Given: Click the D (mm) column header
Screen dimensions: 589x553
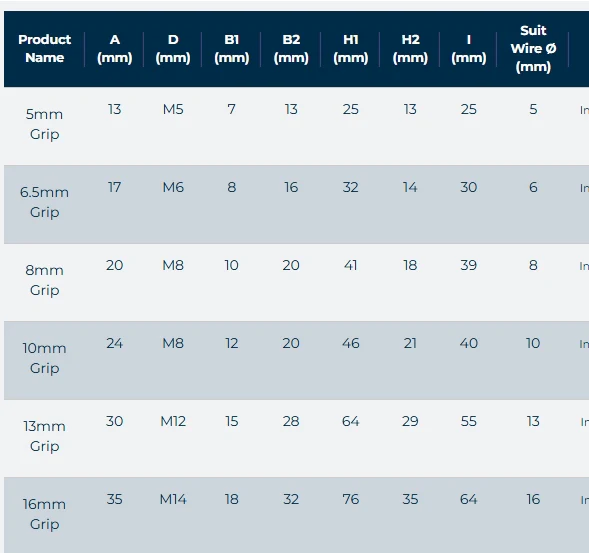Looking at the screenshot, I should click(173, 49).
